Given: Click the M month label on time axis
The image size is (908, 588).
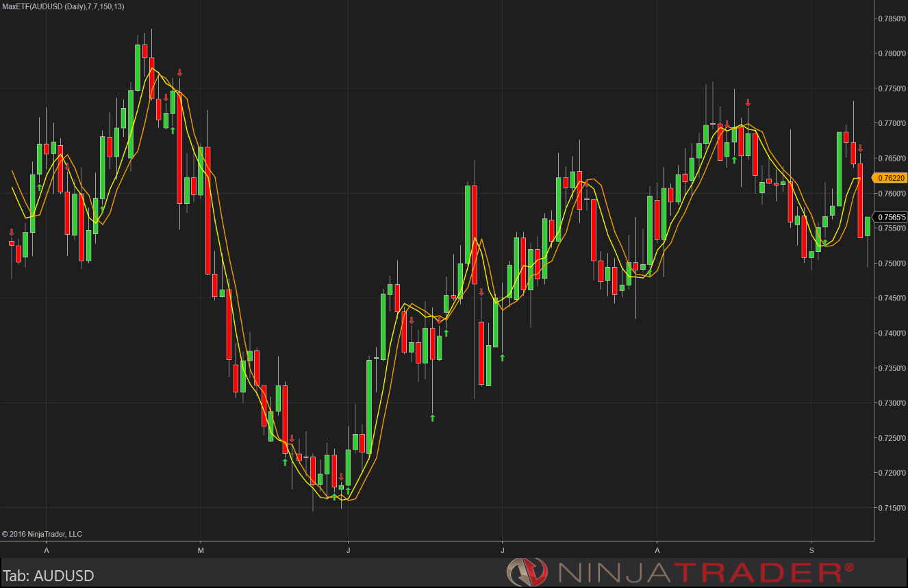Looking at the screenshot, I should 201,550.
